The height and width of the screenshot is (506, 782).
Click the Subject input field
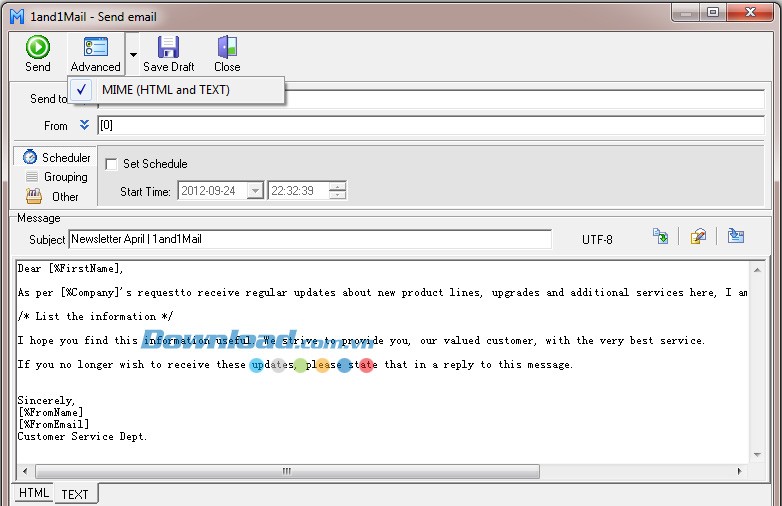[310, 239]
